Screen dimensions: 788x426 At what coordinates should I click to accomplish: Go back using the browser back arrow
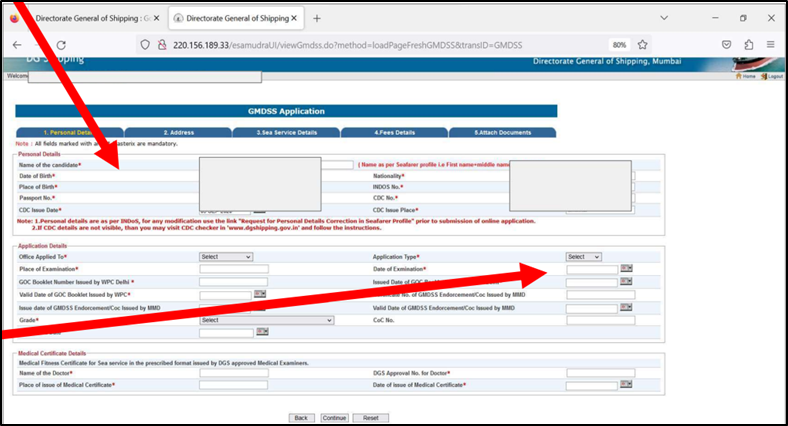click(x=17, y=45)
